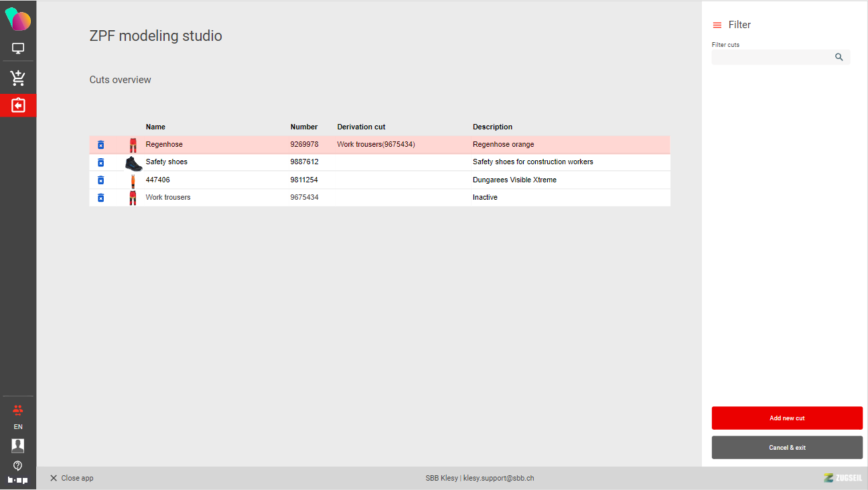868x490 pixels.
Task: Open the help question mark icon
Action: click(x=18, y=465)
